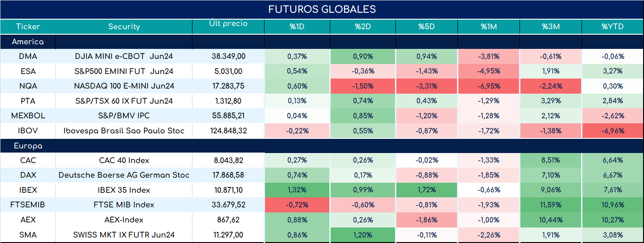Click the %1D column header

[x=297, y=26]
